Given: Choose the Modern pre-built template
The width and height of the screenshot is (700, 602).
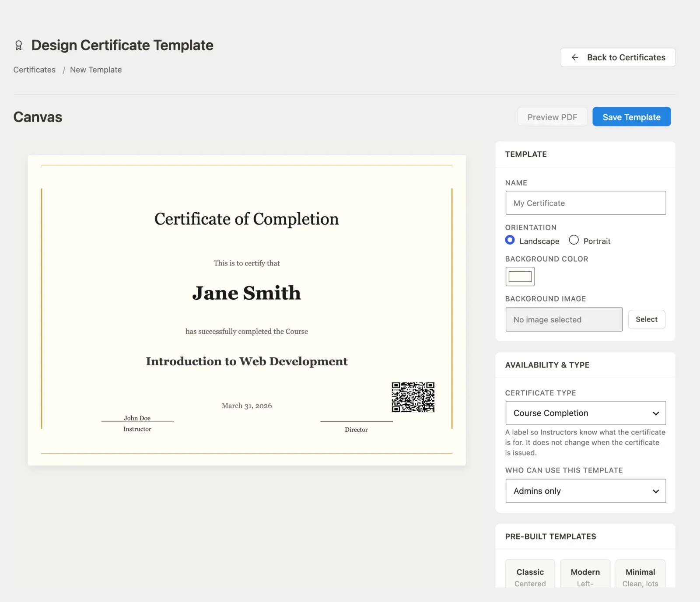Looking at the screenshot, I should coord(585,574).
